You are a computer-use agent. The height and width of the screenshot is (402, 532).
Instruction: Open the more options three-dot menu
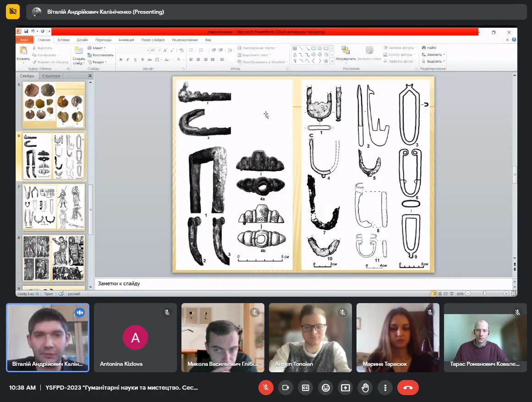(385, 387)
